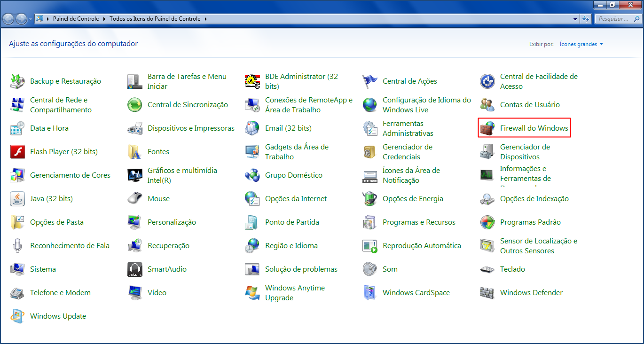Image resolution: width=644 pixels, height=344 pixels.
Task: Click the refresh button beside address bar
Action: [586, 19]
